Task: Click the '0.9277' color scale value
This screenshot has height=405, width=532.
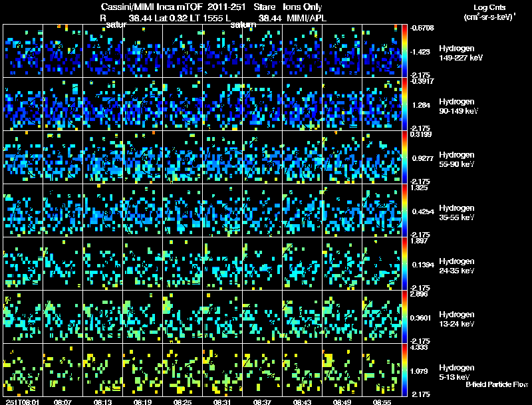Action: 422,158
